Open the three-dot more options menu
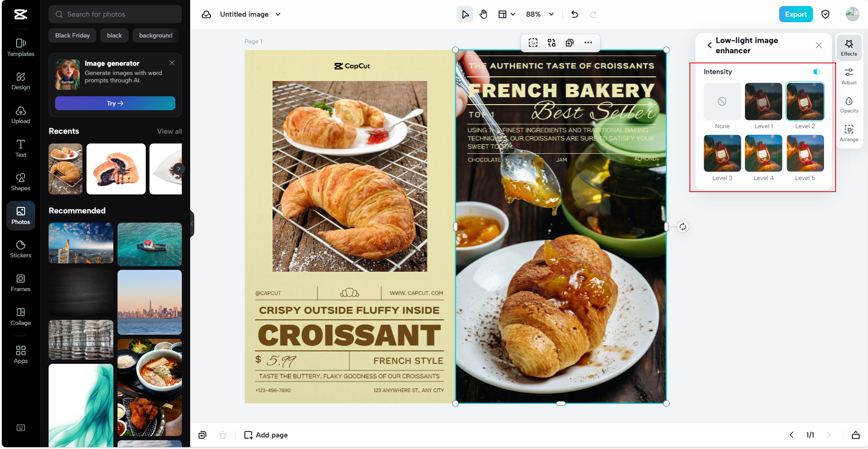868x449 pixels. click(588, 43)
